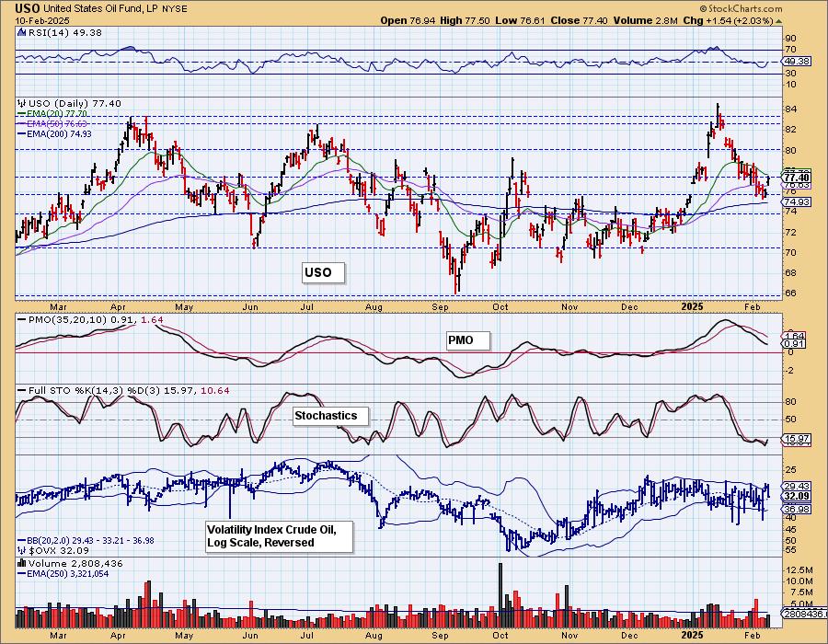The height and width of the screenshot is (644, 828).
Task: Click the 2025 label on bottom date axis
Action: [x=691, y=635]
